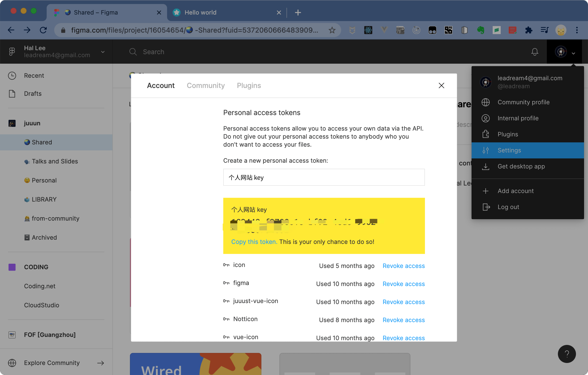This screenshot has width=588, height=375.
Task: Open Talks and Slides project
Action: 56,161
